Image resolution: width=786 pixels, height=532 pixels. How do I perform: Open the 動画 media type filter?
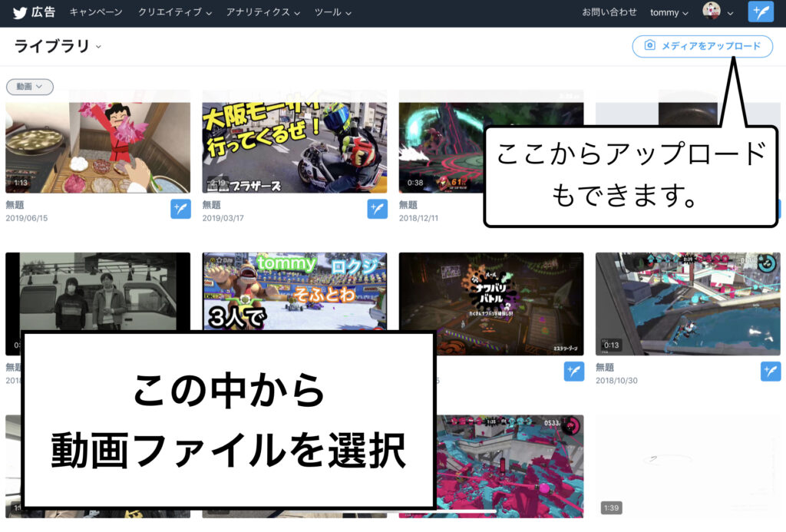[x=30, y=87]
